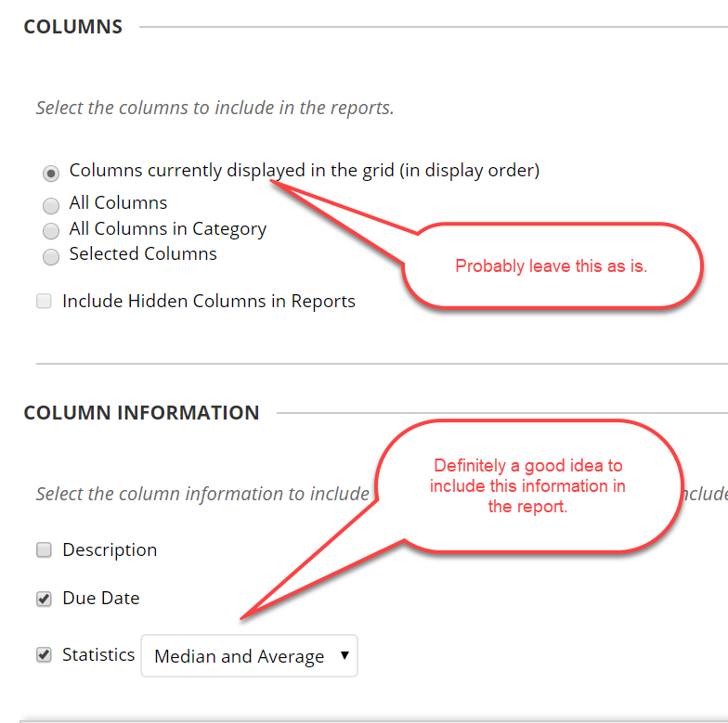Open the Median and Average dropdown

pos(249,655)
